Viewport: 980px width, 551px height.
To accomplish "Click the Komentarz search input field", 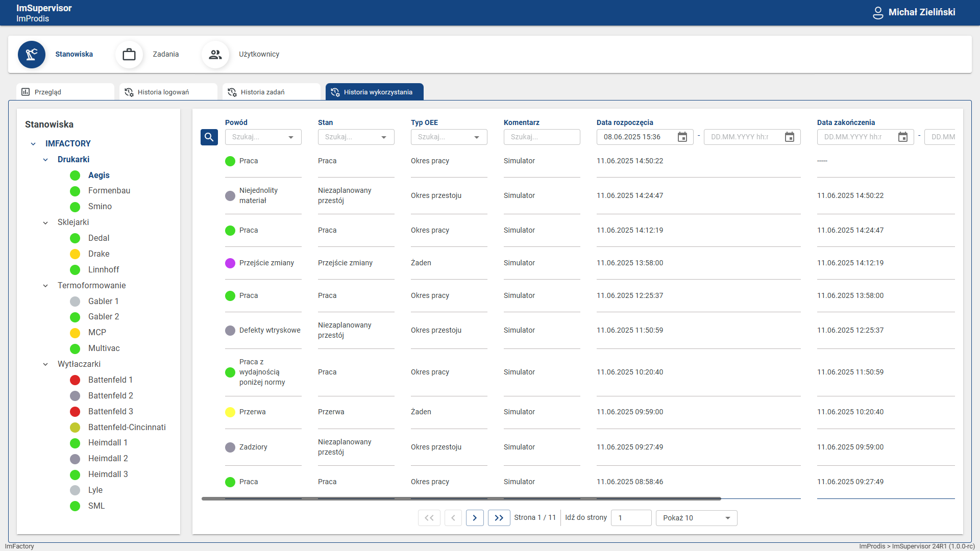I will click(x=542, y=137).
